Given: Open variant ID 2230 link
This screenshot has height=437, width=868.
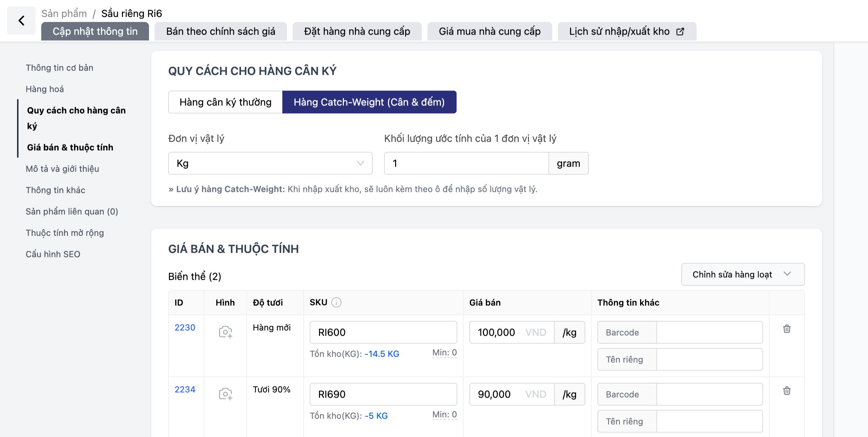Looking at the screenshot, I should coord(185,327).
